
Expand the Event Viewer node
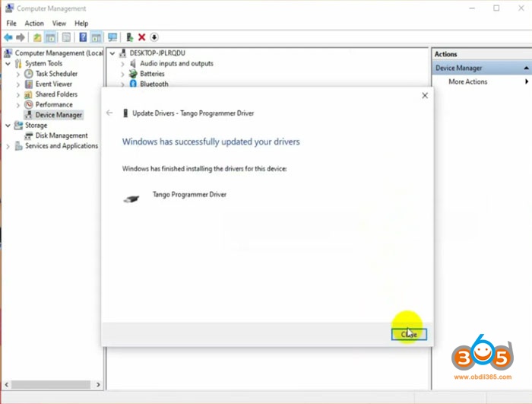[x=18, y=84]
